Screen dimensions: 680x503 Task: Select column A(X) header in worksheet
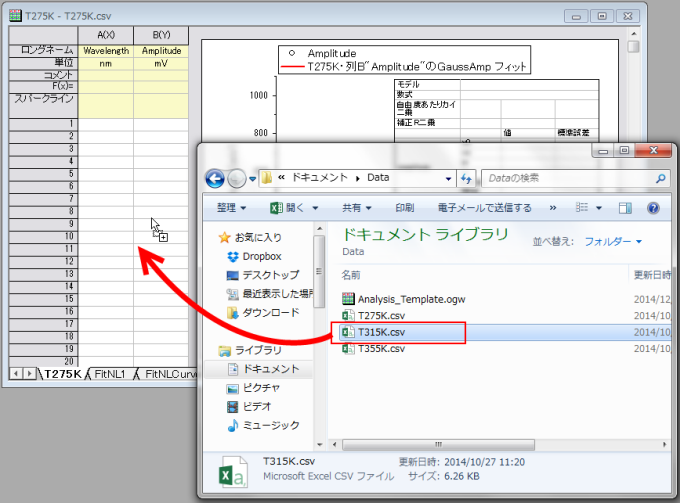click(106, 35)
